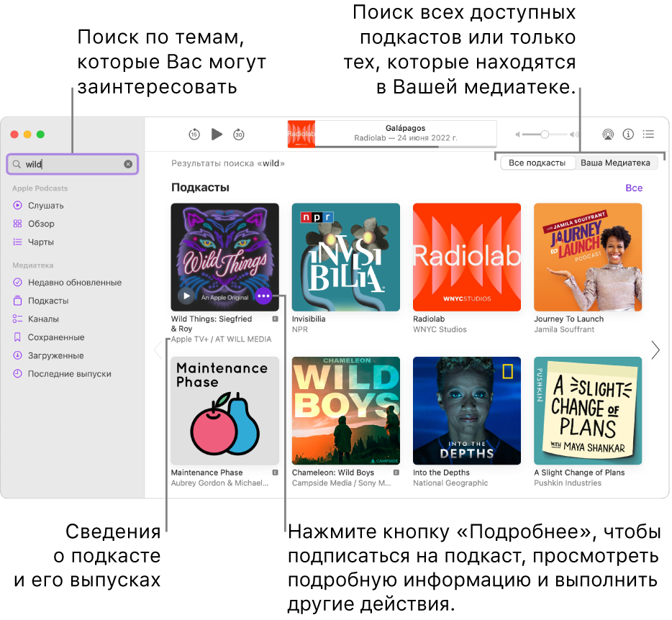Play Wild Things from artwork play button
The height and width of the screenshot is (620, 672).
coord(186,296)
